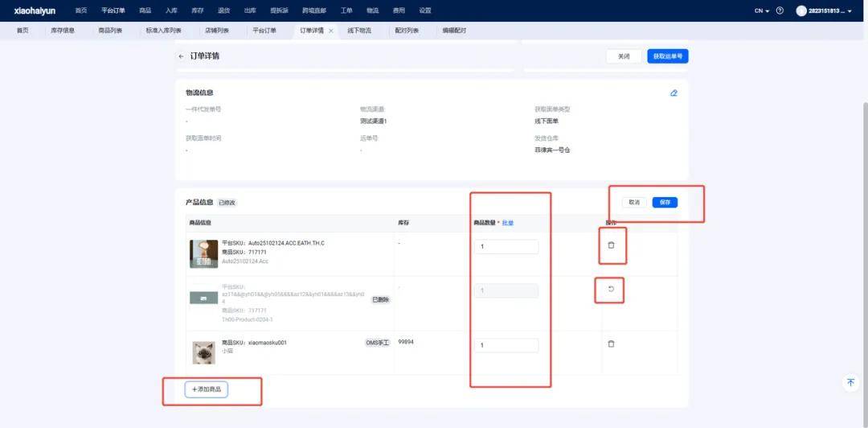Switch to the 标准入库列表 tab
This screenshot has height=428, width=868.
[x=163, y=31]
